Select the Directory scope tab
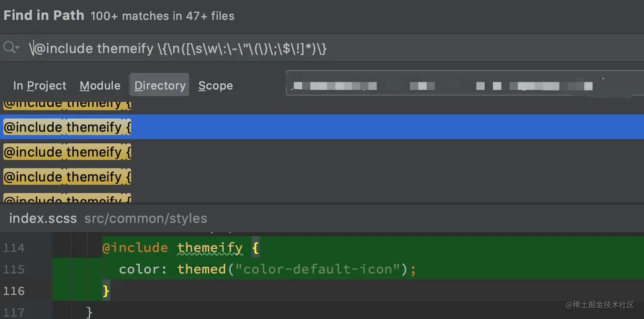Screen dimensions: 644x319 point(160,85)
